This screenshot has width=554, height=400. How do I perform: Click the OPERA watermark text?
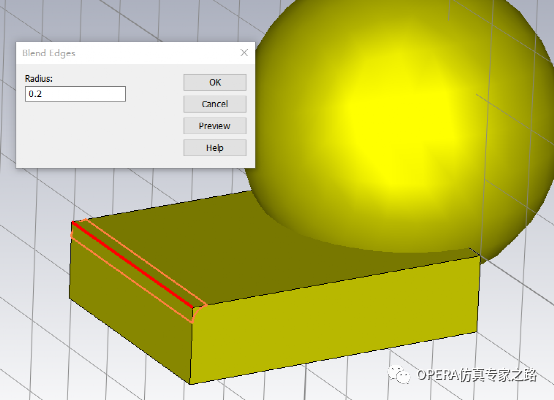coord(477,375)
